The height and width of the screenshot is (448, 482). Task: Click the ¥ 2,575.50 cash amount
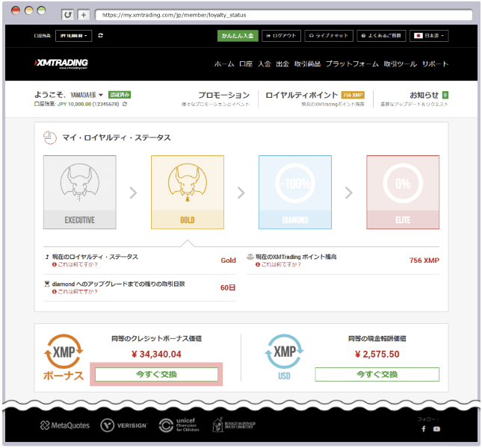point(377,355)
